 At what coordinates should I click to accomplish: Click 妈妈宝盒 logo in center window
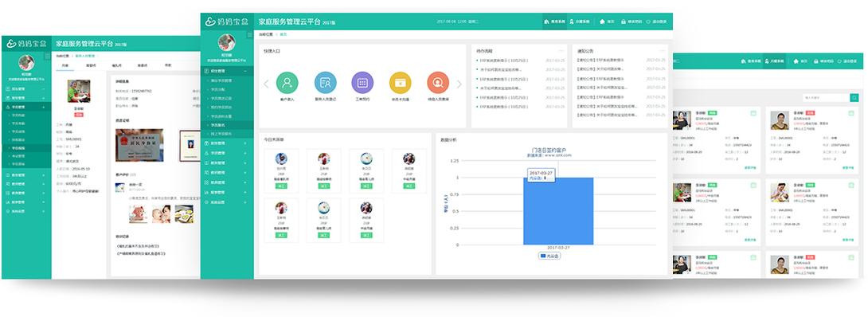point(227,22)
